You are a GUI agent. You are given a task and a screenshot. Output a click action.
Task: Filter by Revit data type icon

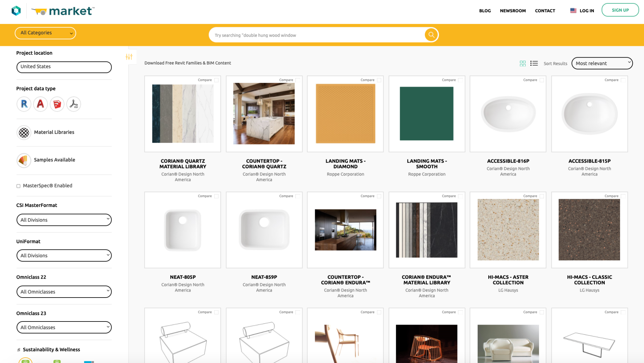click(24, 104)
